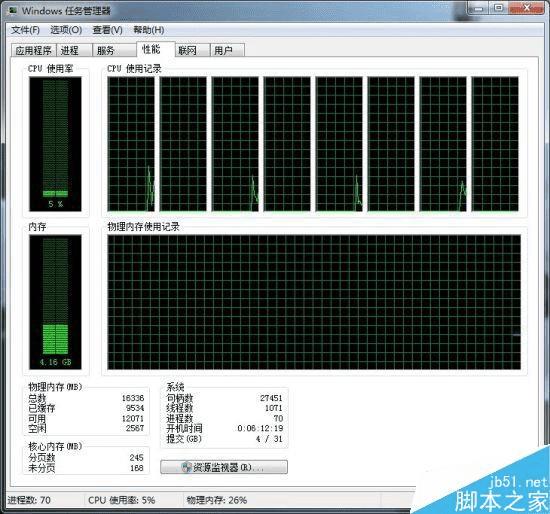Switch to the 联网 tab
Screen dimensions: 550x514
192,51
